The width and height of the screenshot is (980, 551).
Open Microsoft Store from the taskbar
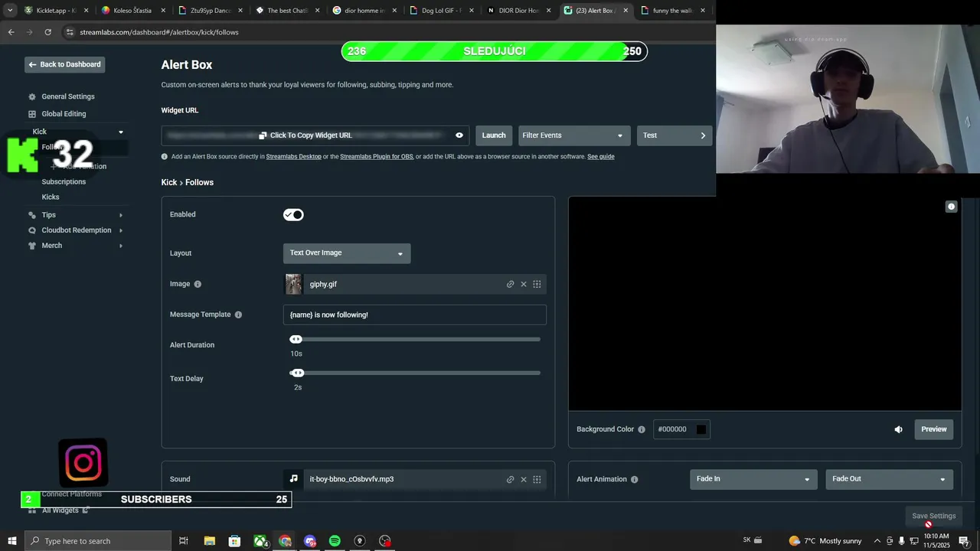coord(234,541)
